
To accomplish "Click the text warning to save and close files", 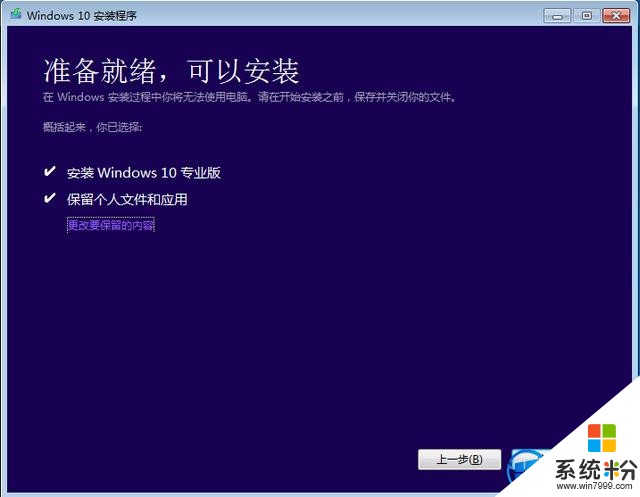I will (249, 97).
